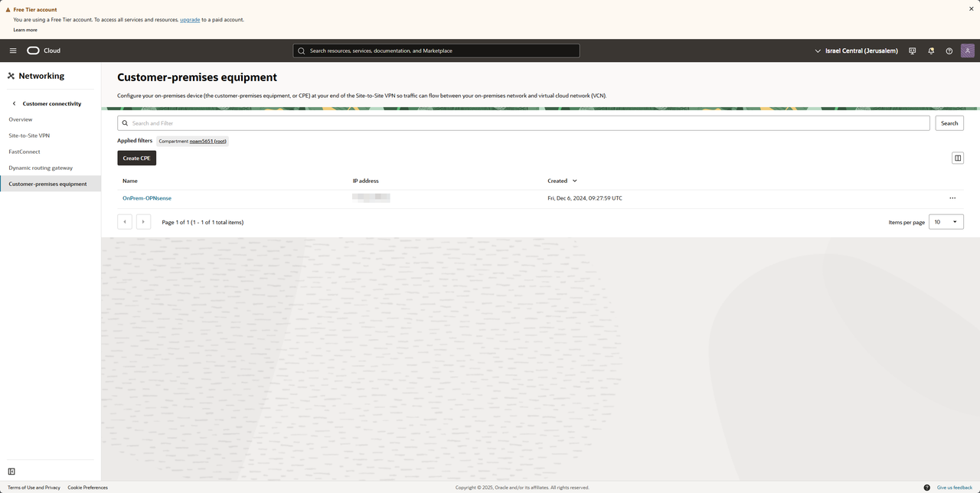Open Terms of Use and Privacy
This screenshot has width=980, height=493.
pyautogui.click(x=34, y=488)
